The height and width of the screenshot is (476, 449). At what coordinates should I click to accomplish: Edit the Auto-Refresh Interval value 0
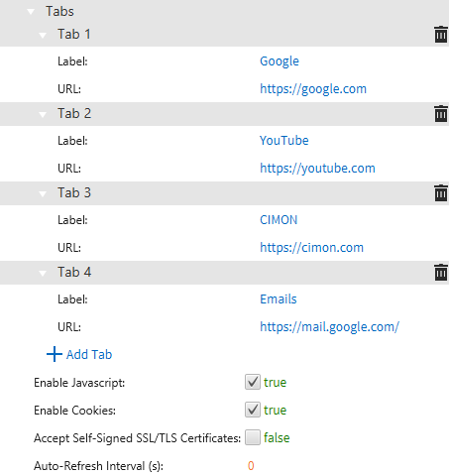(x=251, y=466)
